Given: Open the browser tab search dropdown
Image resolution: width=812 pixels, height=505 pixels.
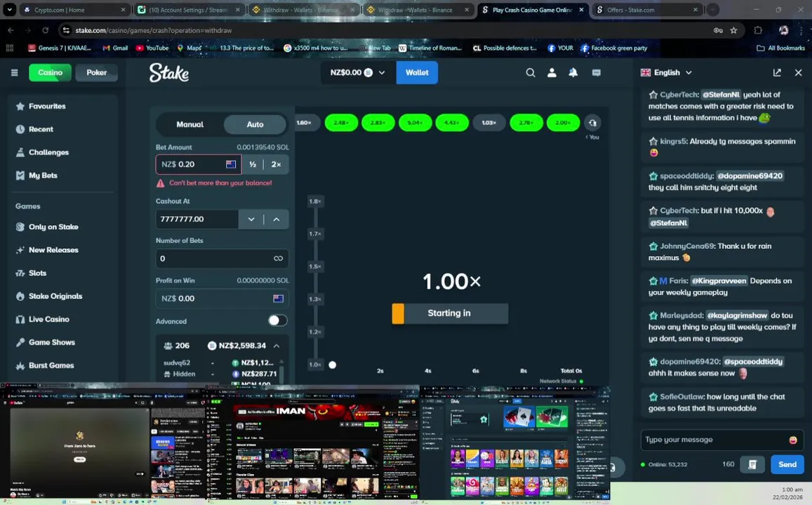Looking at the screenshot, I should 9,10.
